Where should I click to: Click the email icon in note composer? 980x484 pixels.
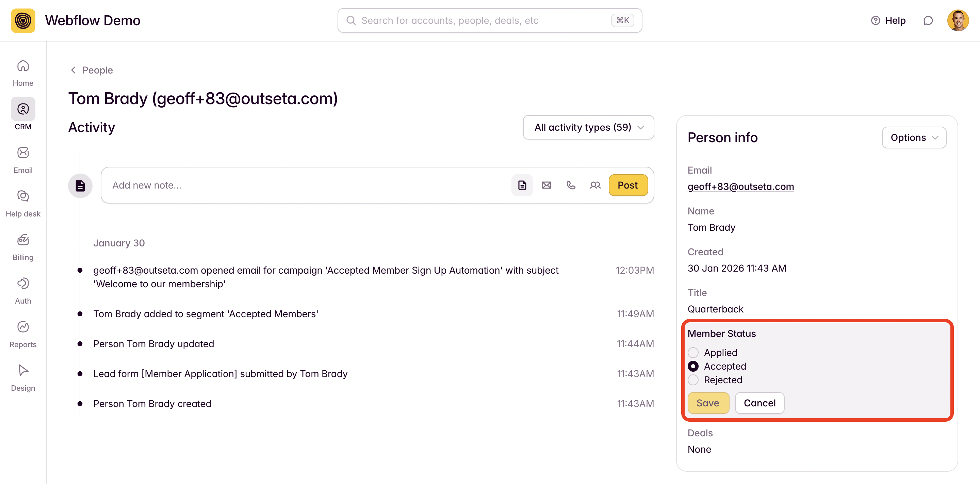547,185
